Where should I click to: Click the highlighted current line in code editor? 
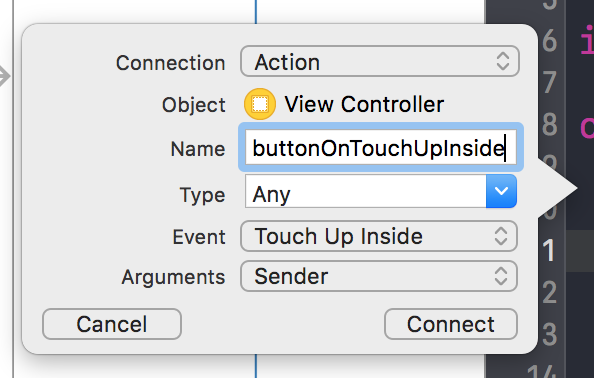point(580,250)
